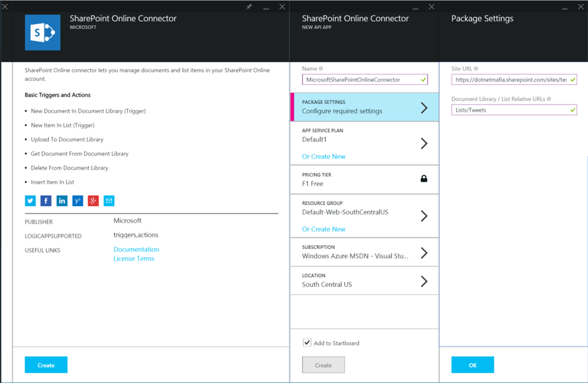The width and height of the screenshot is (588, 383).
Task: Click 'Delete From Document Library' text
Action: (x=69, y=168)
